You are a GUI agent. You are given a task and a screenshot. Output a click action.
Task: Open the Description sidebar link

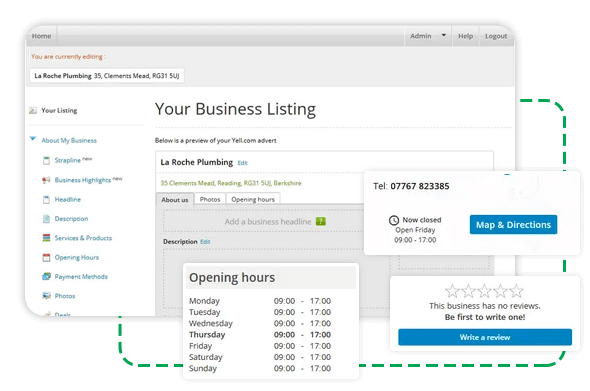click(71, 219)
